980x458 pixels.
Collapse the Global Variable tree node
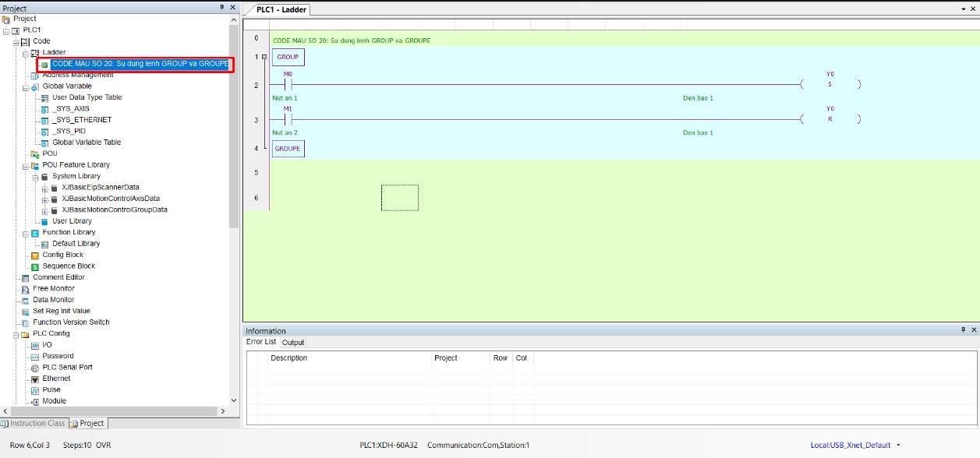point(25,86)
